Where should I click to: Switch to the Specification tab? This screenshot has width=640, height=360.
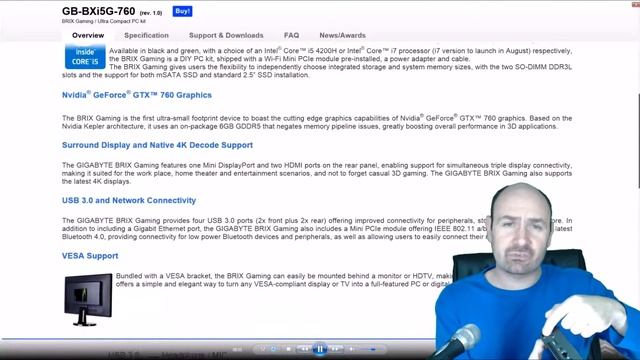(x=146, y=36)
